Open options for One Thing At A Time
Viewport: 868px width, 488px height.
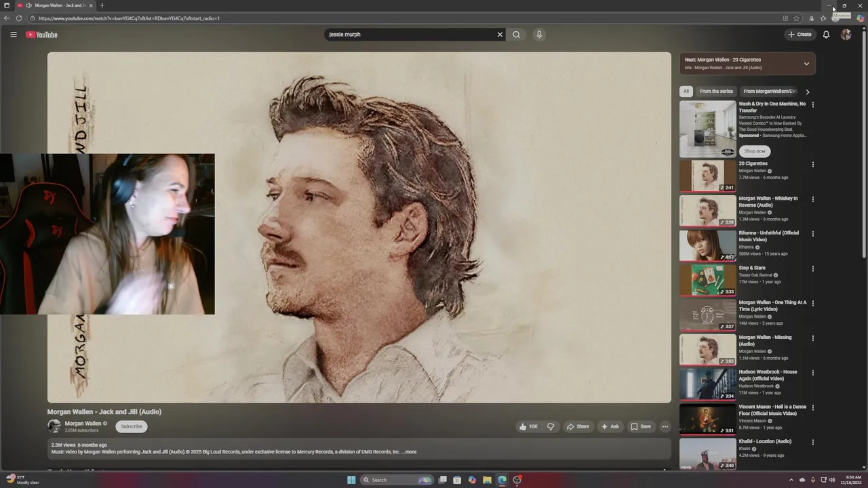(x=813, y=303)
